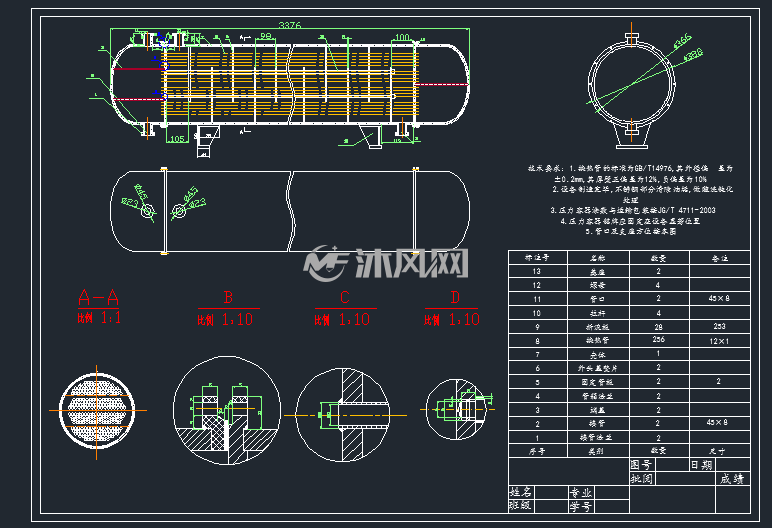This screenshot has width=772, height=528.
Task: Click the empty cell beside 学号
Action: pyautogui.click(x=611, y=506)
